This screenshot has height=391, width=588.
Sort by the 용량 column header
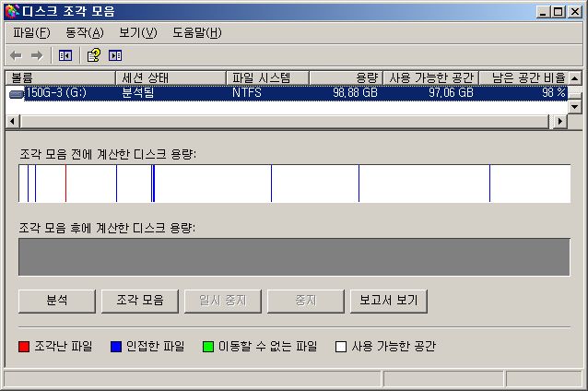pos(346,78)
